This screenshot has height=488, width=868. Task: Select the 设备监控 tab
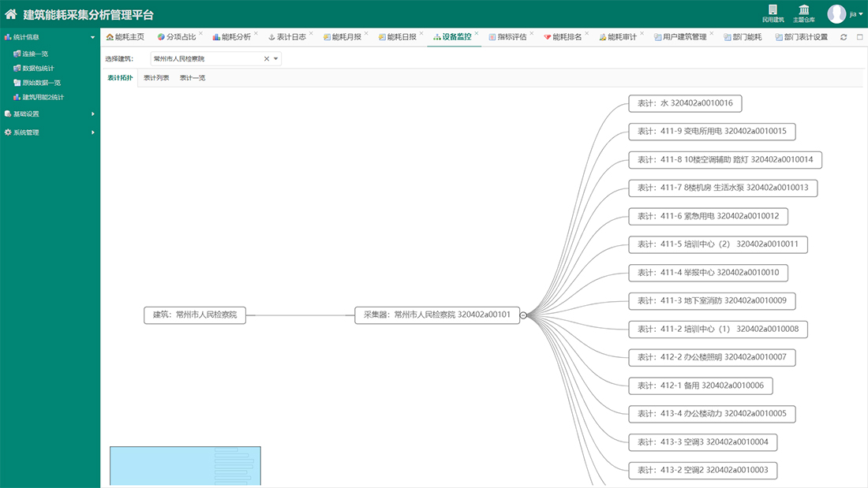452,37
